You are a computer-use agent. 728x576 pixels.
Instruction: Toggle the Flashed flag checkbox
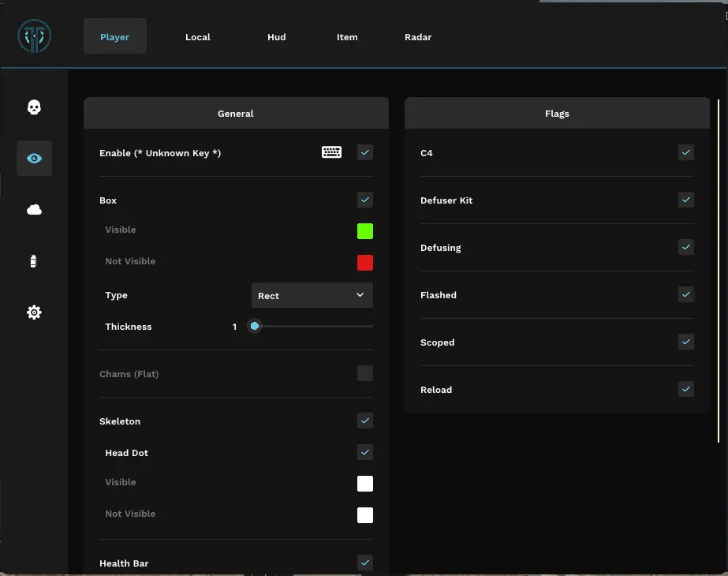686,294
